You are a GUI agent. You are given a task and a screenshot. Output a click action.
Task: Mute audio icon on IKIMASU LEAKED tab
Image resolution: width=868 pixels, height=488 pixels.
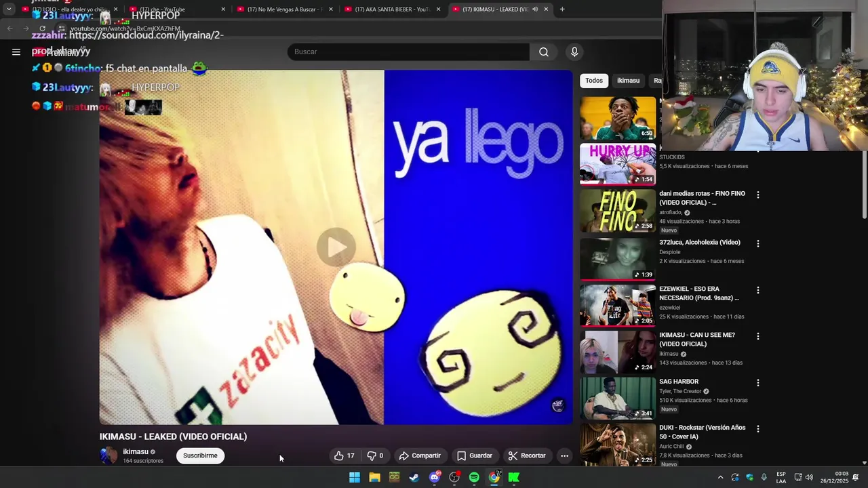click(535, 9)
